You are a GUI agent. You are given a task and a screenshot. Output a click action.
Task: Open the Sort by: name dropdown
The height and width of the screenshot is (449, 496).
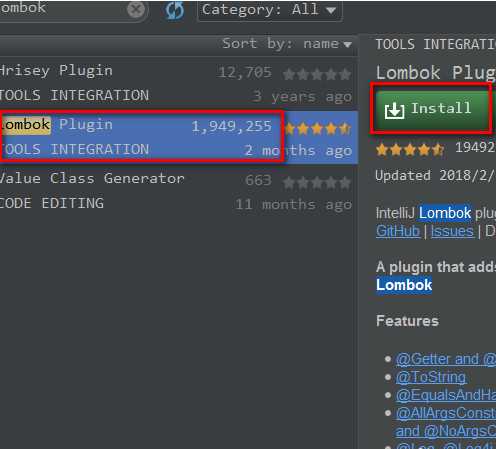point(287,44)
